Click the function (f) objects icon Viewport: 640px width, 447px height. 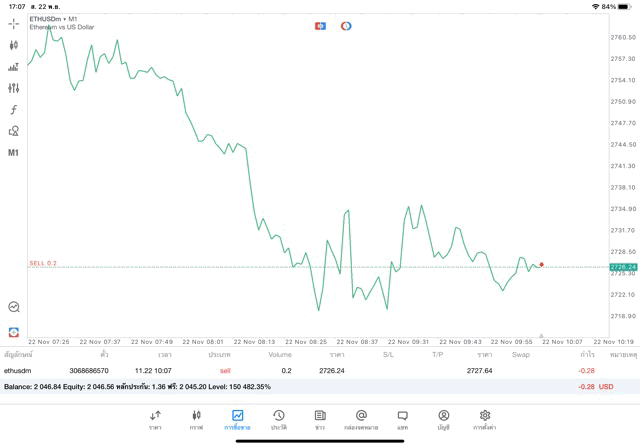14,109
